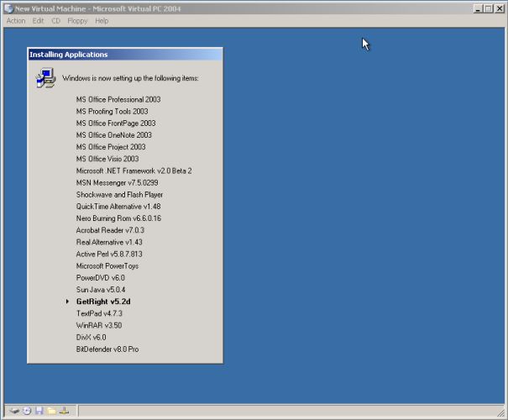Click 'Shockwave and Flash Player' entry

coord(119,195)
